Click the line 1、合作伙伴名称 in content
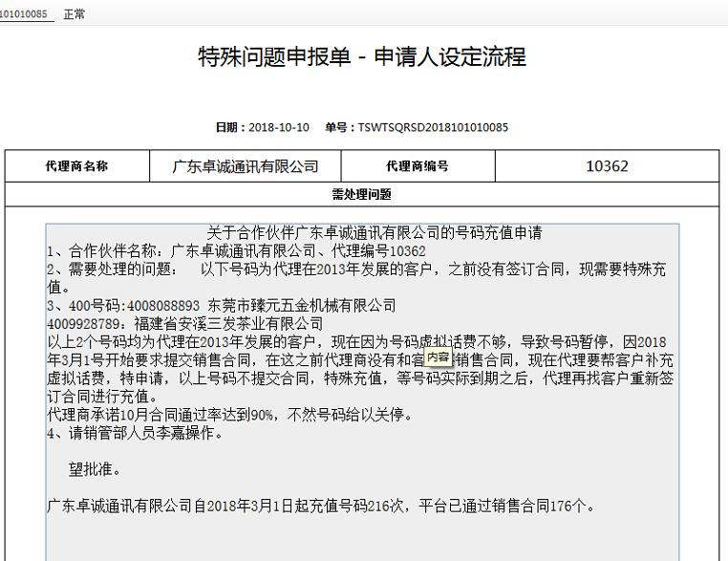The image size is (728, 561). click(236, 250)
